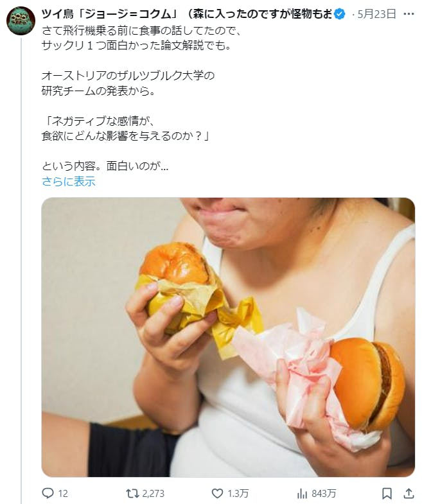422x504 pixels.
Task: Click the quoted line ネガティブな感情が
Action: 99,121
